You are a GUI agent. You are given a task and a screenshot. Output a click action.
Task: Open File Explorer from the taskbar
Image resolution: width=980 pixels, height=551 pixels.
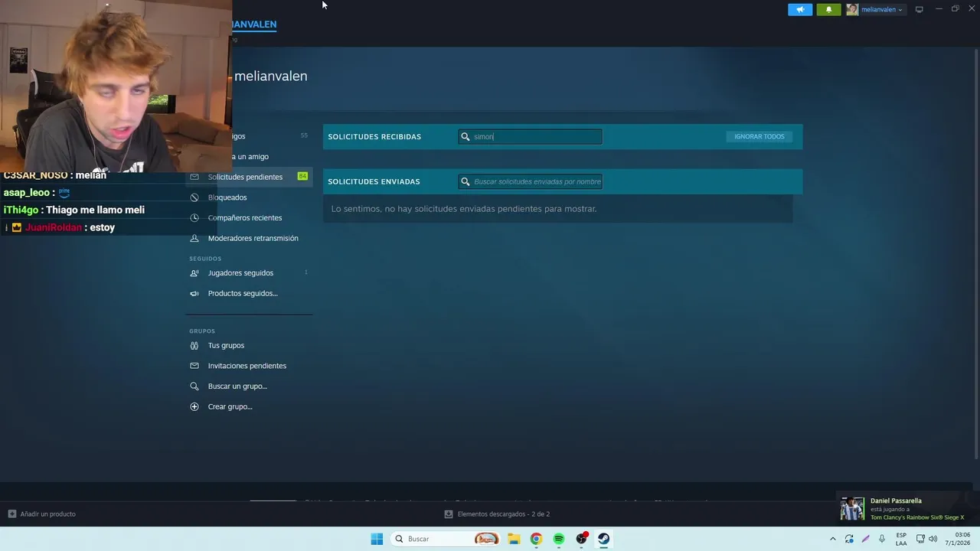[x=514, y=539]
